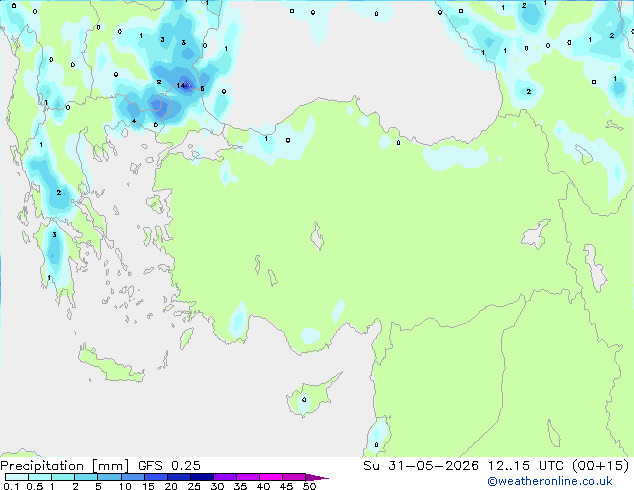Click the '45' legend scale label
The height and width of the screenshot is (490, 634).
coord(286,486)
